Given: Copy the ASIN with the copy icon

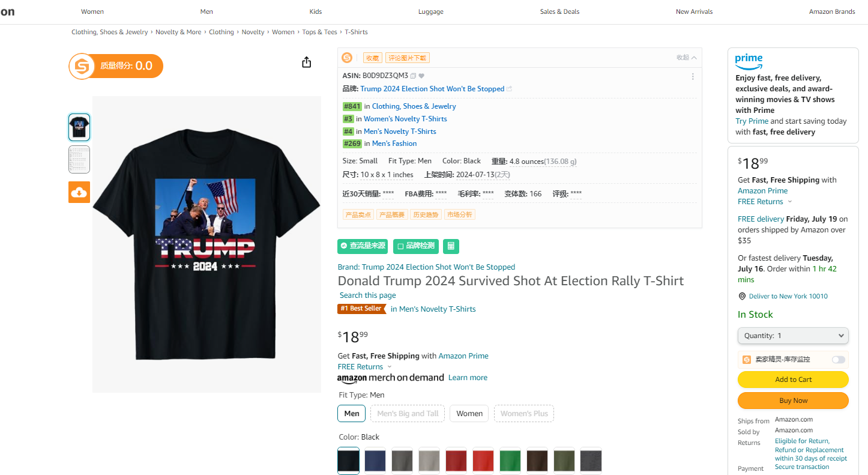Looking at the screenshot, I should click(x=413, y=76).
